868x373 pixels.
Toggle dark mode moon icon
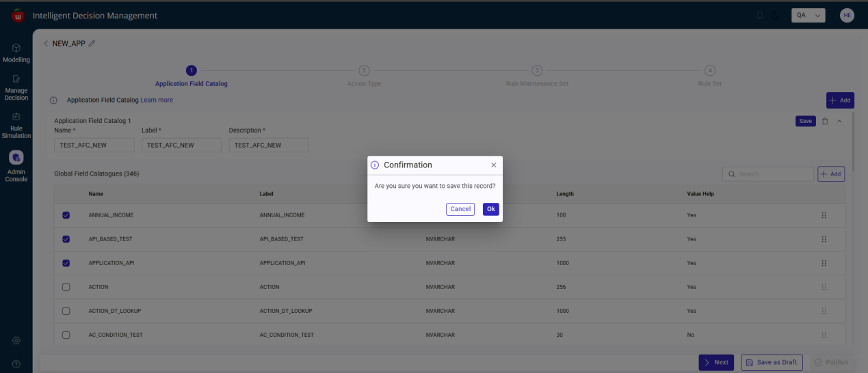pos(776,16)
